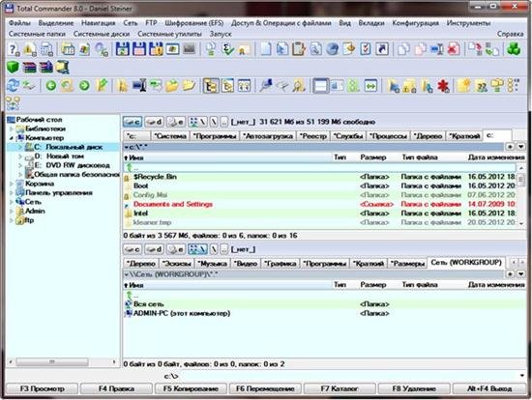Viewport: 532px width, 400px height.
Task: Click the red checkmark checklist icon
Action: coord(366,49)
